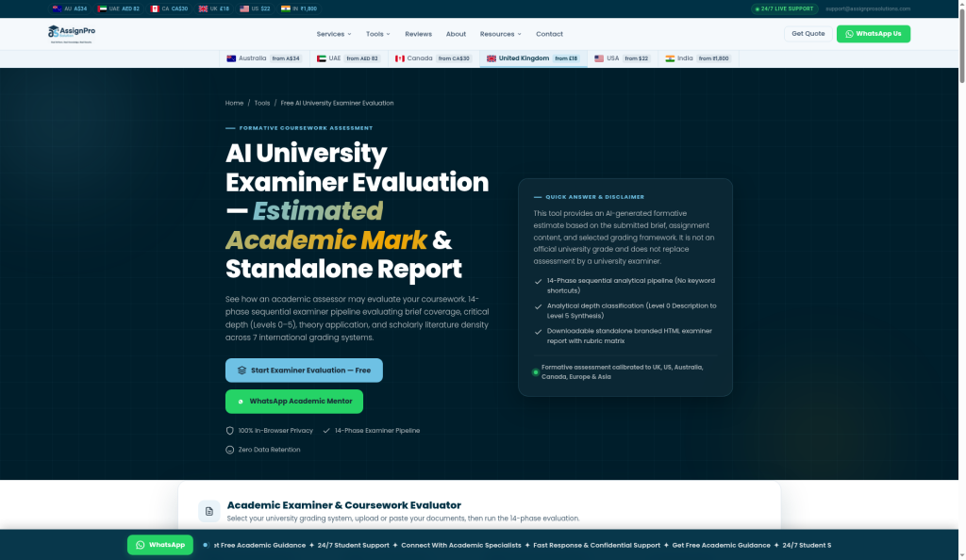
Task: Click the checkmark beside 14-Phase Examiner Pipeline
Action: coord(326,431)
